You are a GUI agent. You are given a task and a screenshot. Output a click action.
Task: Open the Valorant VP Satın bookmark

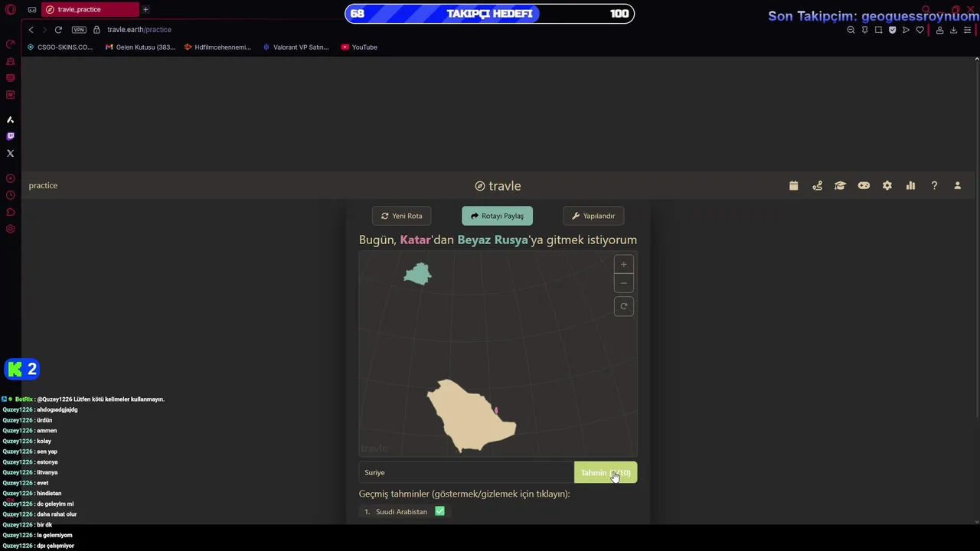(x=296, y=47)
